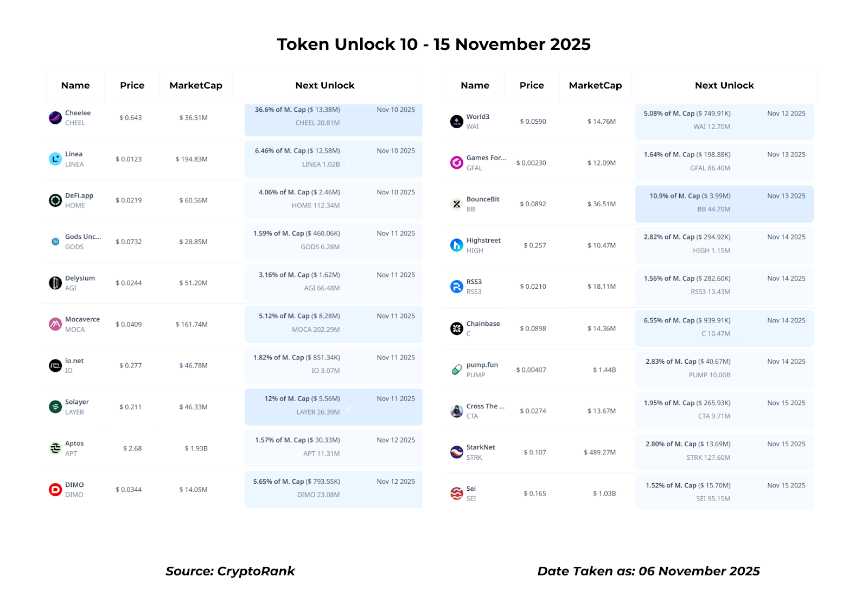Image resolution: width=868 pixels, height=614 pixels.
Task: Click the Token Unlock page title
Action: point(433,44)
